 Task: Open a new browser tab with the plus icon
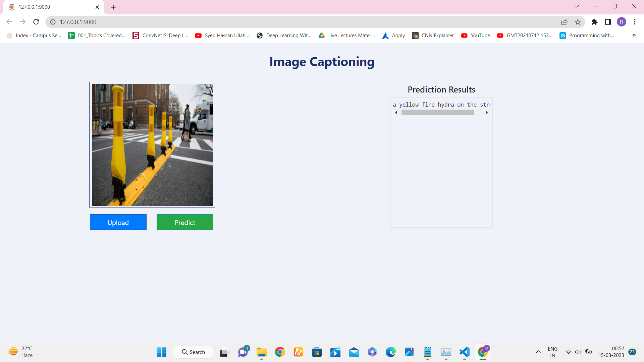point(113,7)
